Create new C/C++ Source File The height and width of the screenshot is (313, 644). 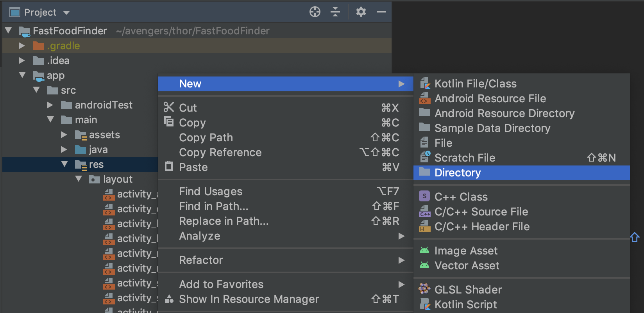pos(522,212)
